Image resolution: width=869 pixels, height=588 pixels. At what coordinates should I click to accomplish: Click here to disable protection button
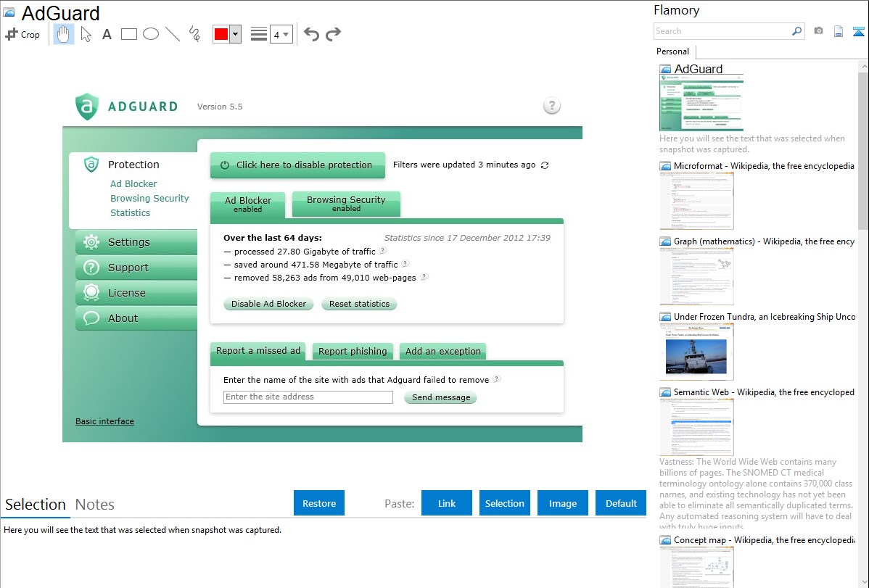coord(297,165)
